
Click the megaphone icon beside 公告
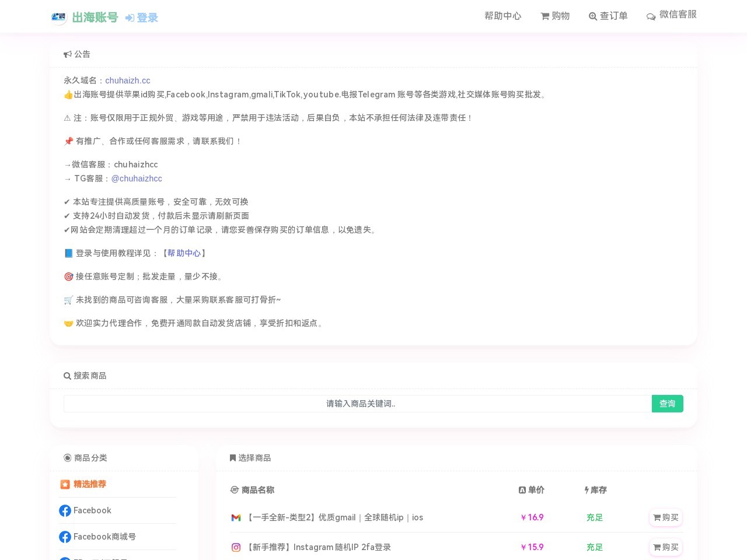point(68,54)
